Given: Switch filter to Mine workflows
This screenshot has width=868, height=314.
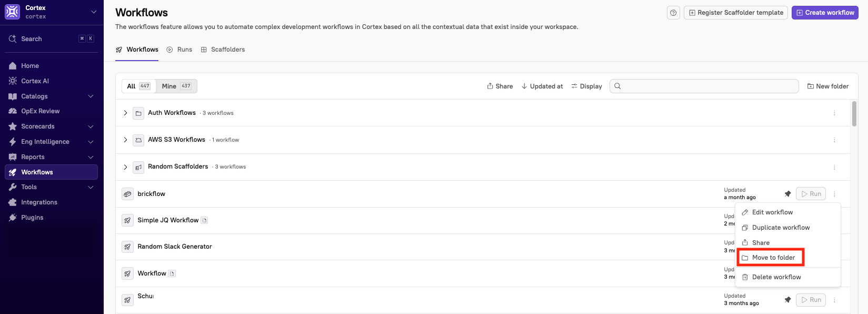Looking at the screenshot, I should 176,86.
